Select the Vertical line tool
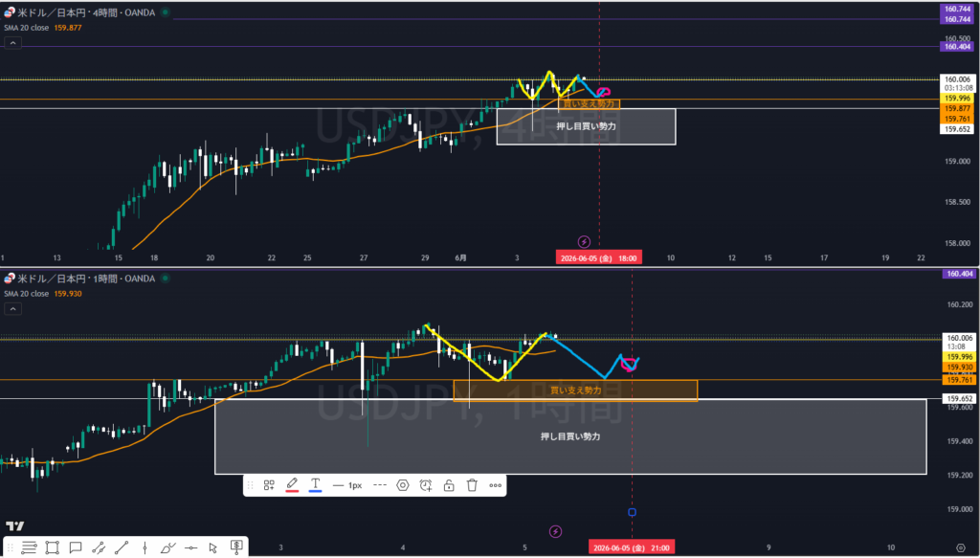The width and height of the screenshot is (980, 558). click(145, 548)
